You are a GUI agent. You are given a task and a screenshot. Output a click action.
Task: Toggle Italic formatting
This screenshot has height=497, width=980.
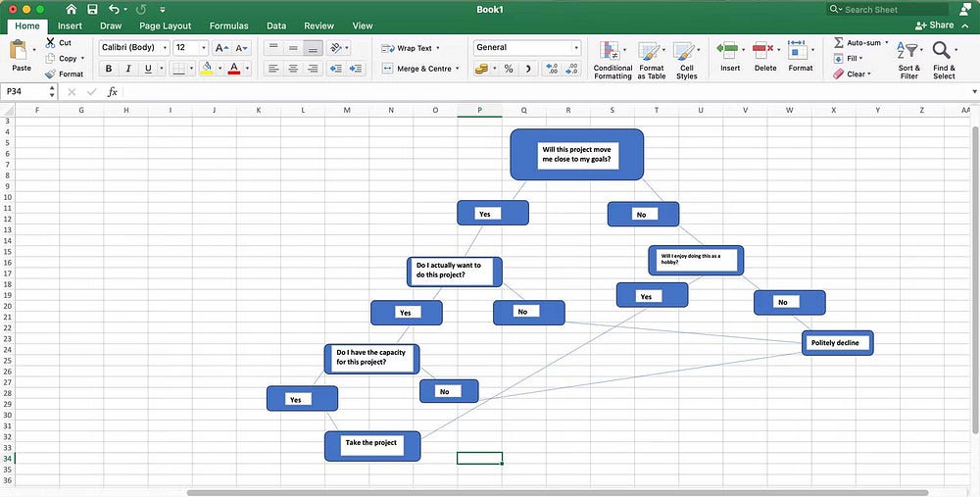[128, 69]
